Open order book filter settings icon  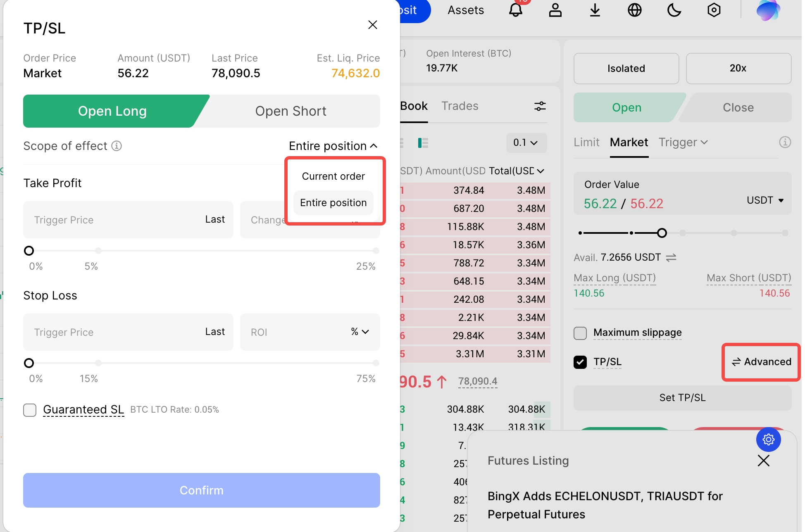[x=540, y=106]
